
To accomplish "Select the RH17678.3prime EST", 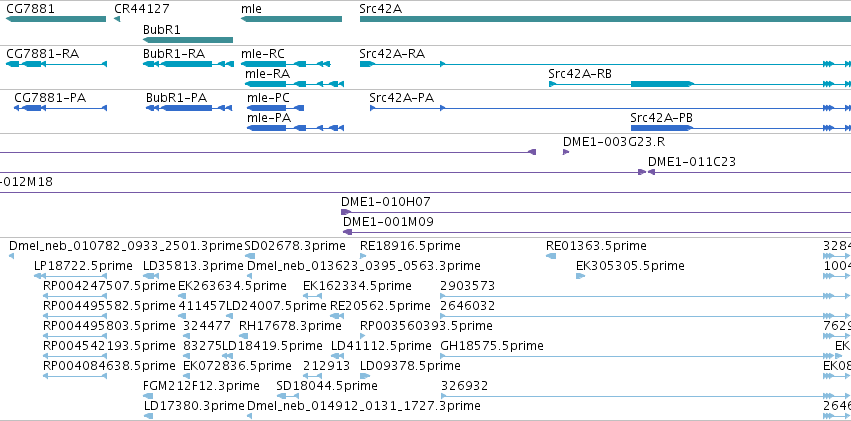I will pos(244,336).
